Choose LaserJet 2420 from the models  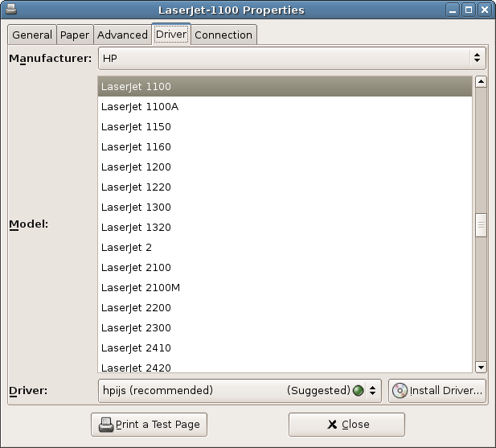(x=285, y=367)
